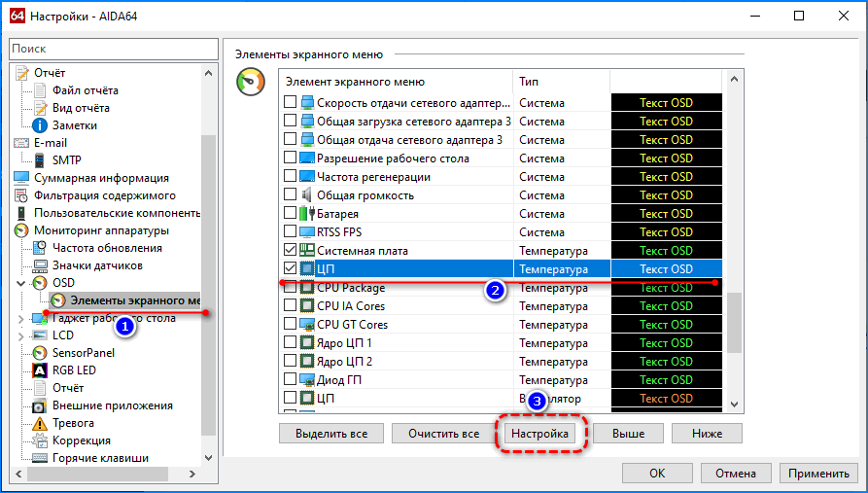Viewport: 868px width, 493px height.
Task: Click the Отмена button
Action: (736, 473)
